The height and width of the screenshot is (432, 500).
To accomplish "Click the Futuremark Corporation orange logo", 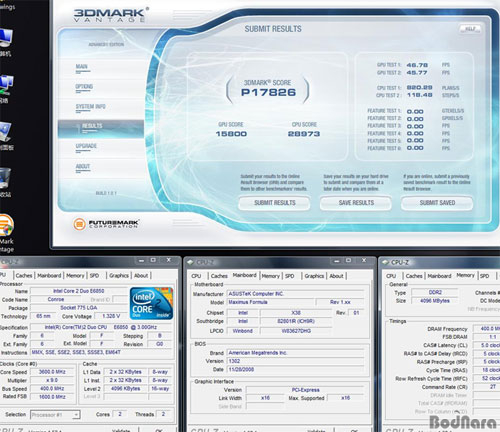I will click(79, 224).
